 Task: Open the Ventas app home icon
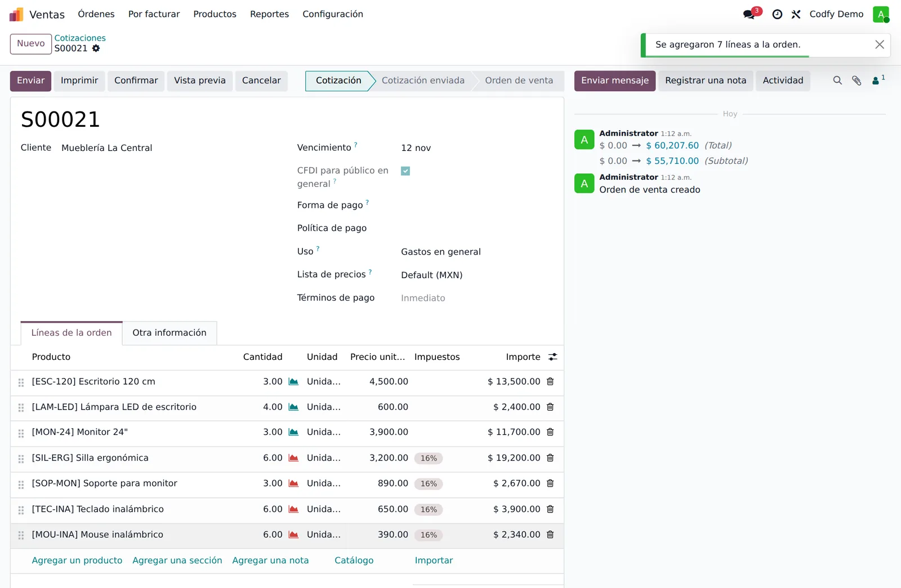pyautogui.click(x=16, y=14)
